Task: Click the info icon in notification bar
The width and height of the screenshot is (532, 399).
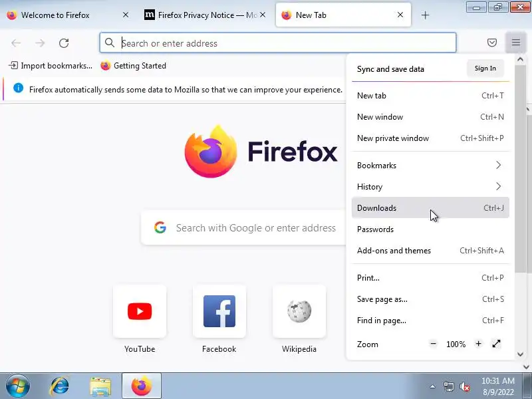Action: pyautogui.click(x=19, y=88)
